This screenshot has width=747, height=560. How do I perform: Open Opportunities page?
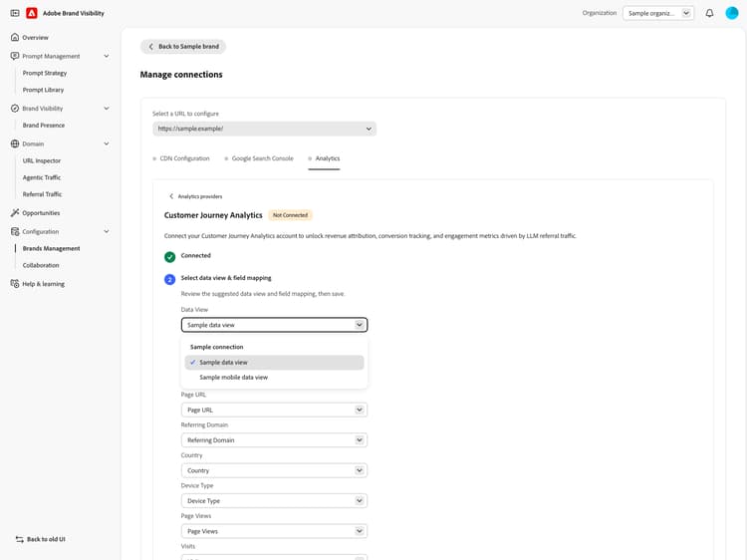point(41,212)
